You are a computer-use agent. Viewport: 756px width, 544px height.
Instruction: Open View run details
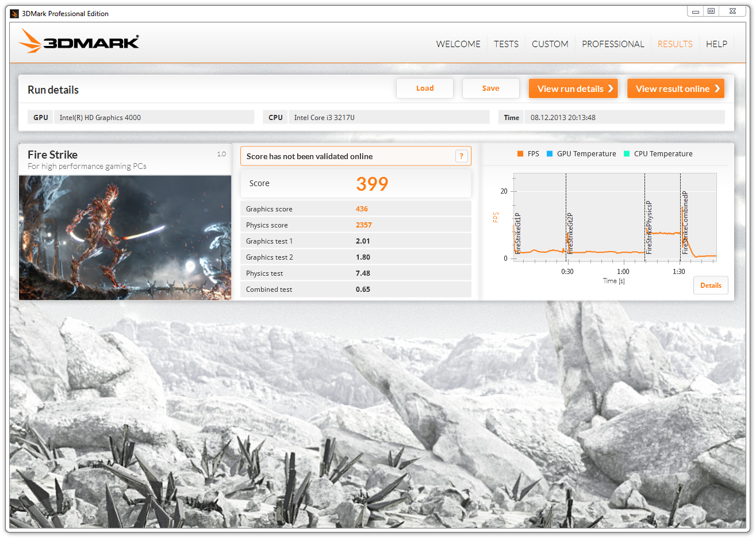(x=573, y=88)
